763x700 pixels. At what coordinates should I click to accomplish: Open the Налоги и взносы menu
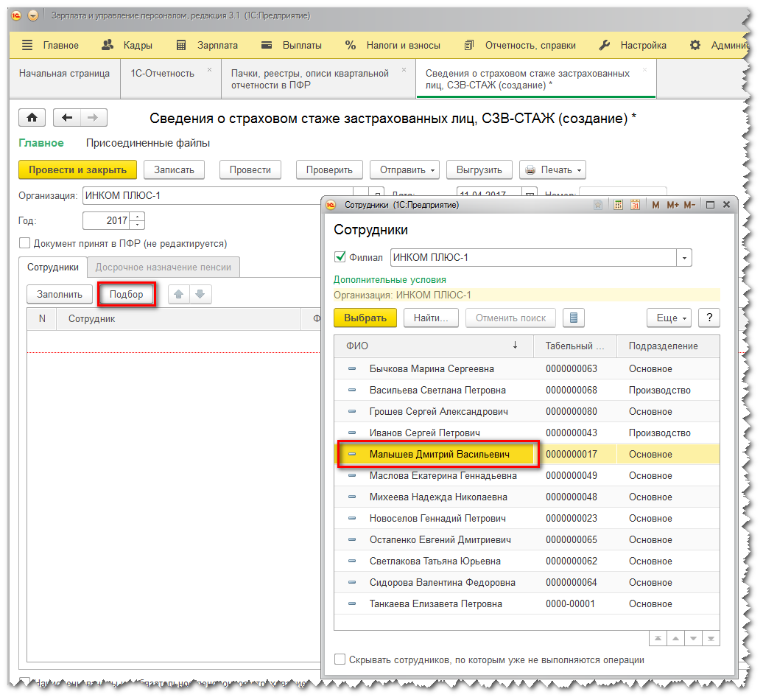[393, 45]
